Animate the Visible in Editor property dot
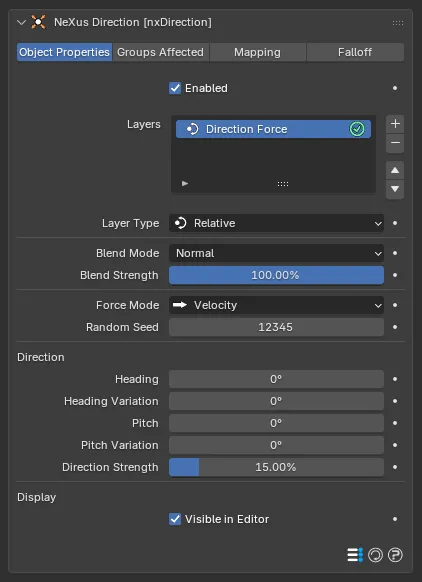The width and height of the screenshot is (422, 582). [x=395, y=519]
